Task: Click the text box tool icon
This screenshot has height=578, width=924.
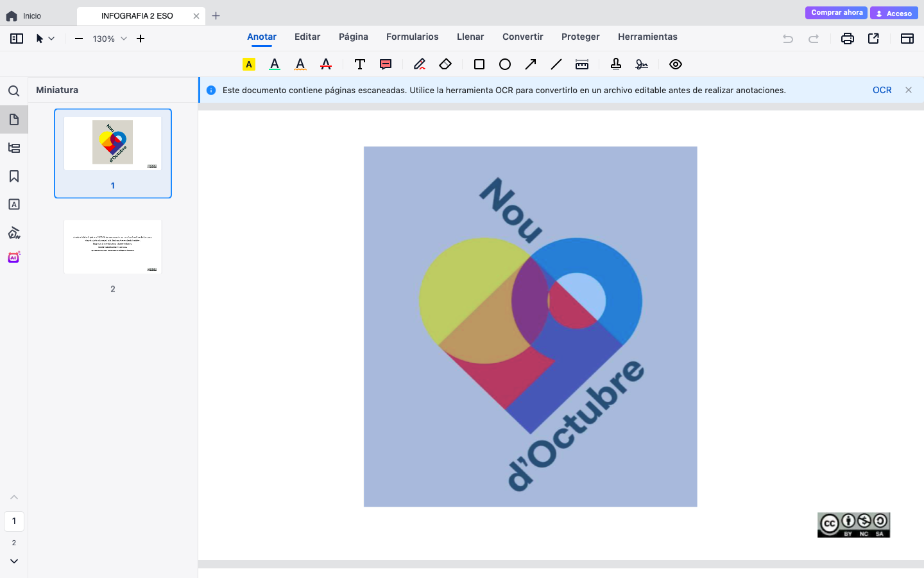Action: click(360, 64)
